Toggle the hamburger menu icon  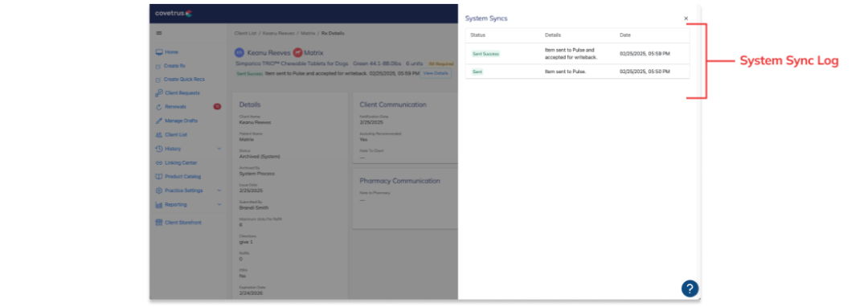[159, 33]
